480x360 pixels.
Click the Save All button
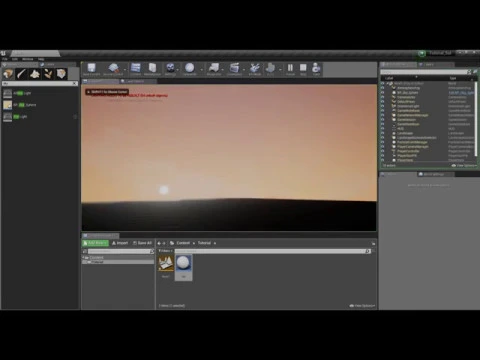click(x=142, y=243)
